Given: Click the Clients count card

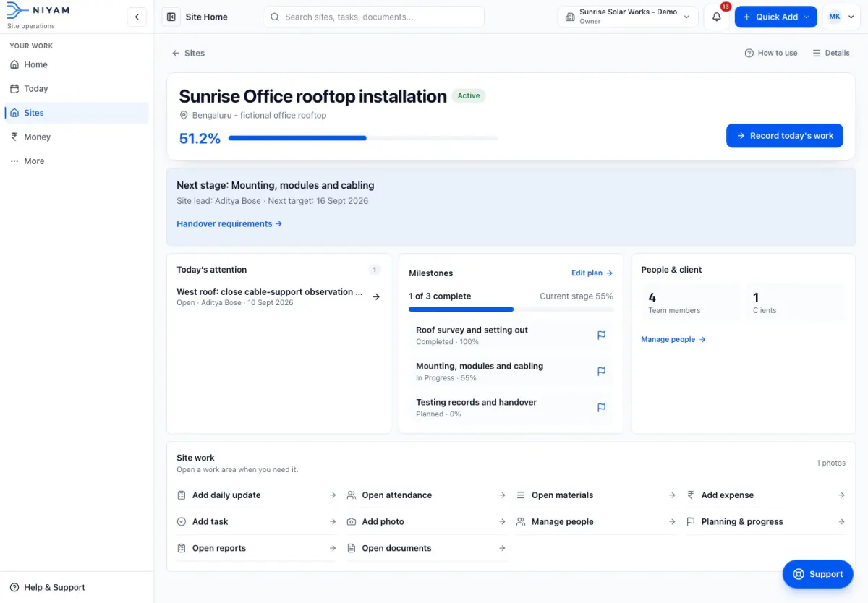Looking at the screenshot, I should point(796,302).
